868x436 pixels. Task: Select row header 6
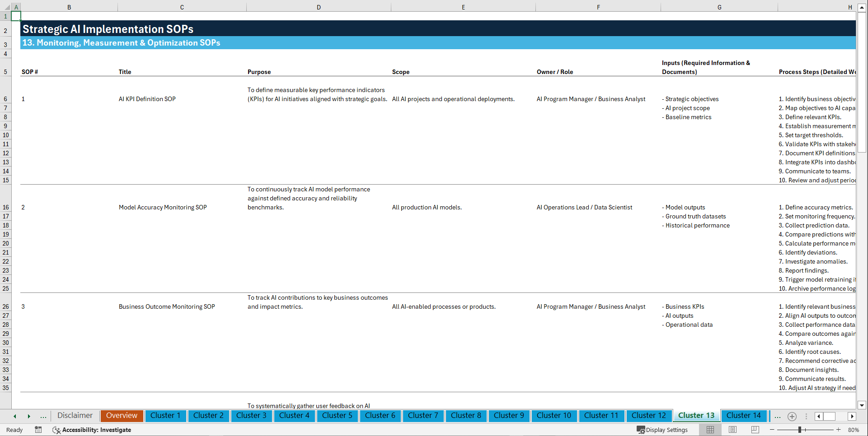6,99
